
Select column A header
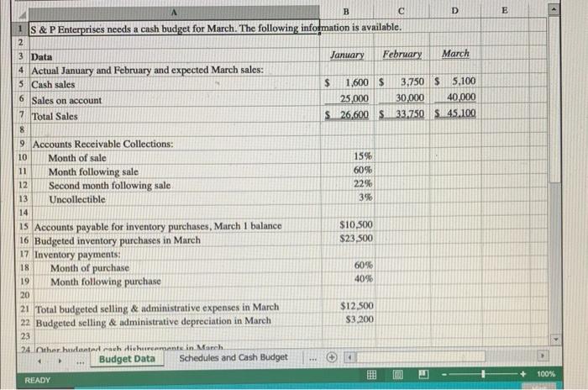coord(174,13)
